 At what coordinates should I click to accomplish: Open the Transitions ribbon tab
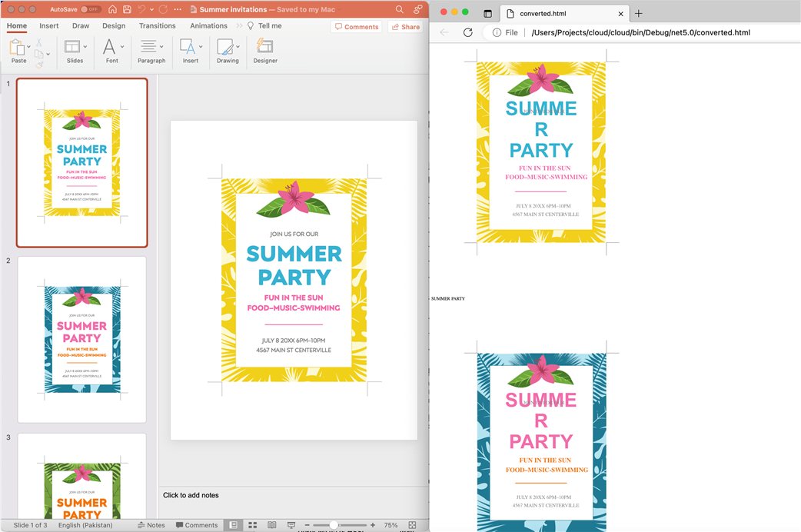(157, 26)
